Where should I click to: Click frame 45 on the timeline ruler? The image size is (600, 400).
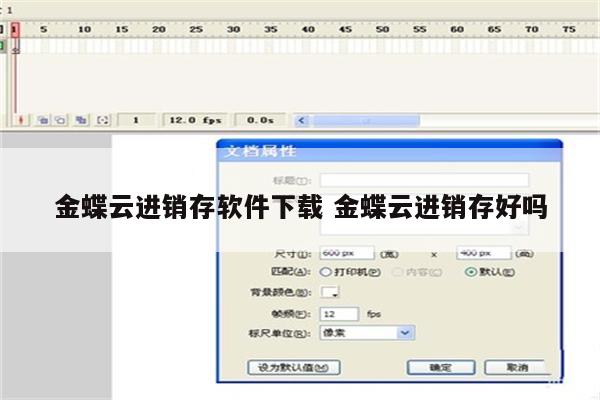tap(345, 29)
